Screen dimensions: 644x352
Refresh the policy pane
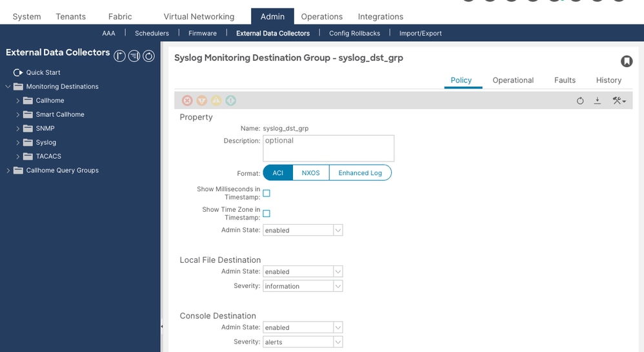pyautogui.click(x=580, y=101)
